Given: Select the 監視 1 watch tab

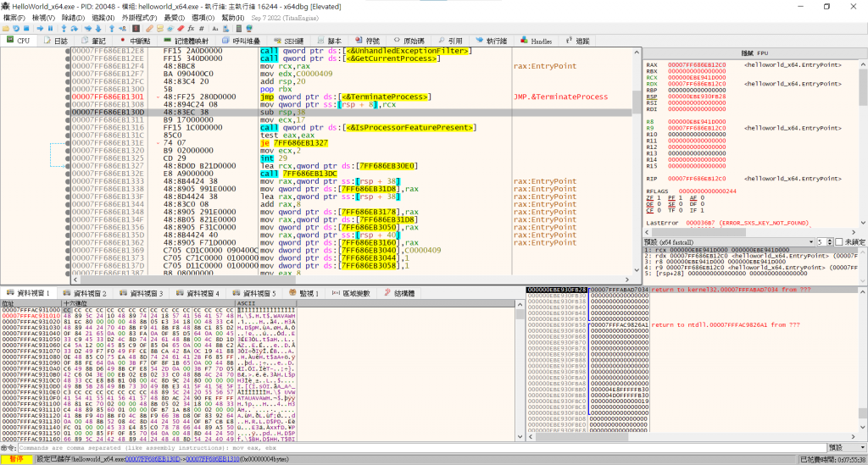Looking at the screenshot, I should point(303,293).
